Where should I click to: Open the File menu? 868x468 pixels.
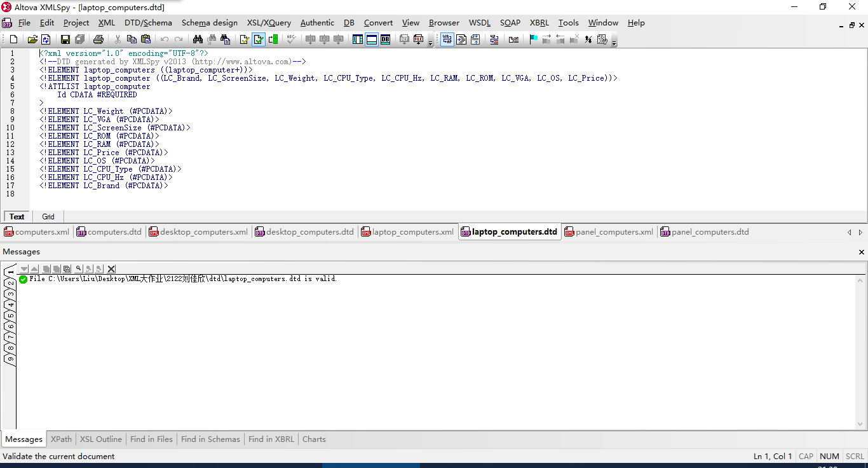pyautogui.click(x=24, y=23)
